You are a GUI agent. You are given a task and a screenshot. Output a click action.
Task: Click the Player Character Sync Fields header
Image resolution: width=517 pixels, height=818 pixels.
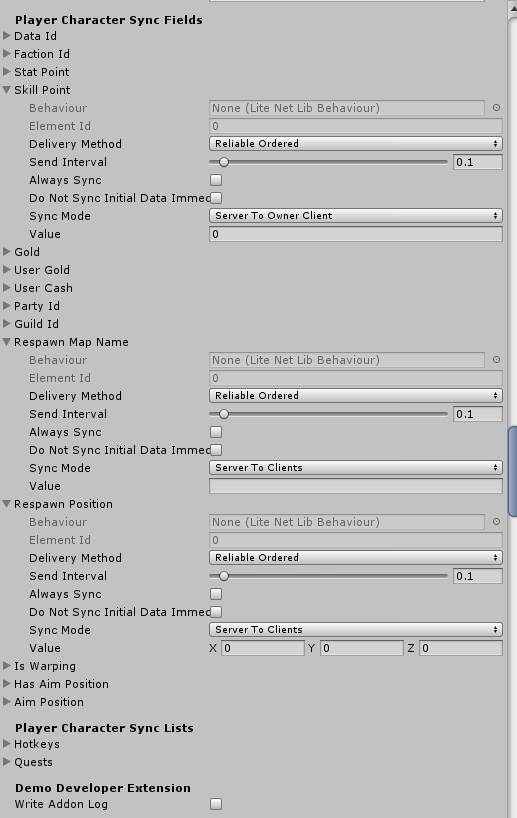(109, 20)
